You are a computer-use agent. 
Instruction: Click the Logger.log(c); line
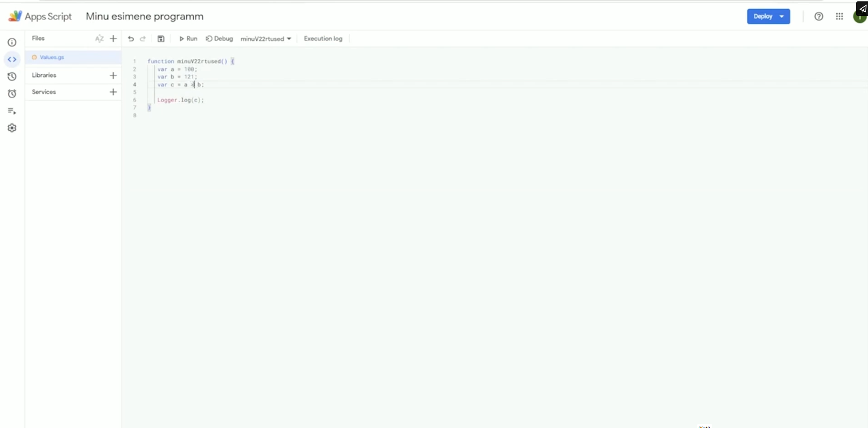point(181,100)
